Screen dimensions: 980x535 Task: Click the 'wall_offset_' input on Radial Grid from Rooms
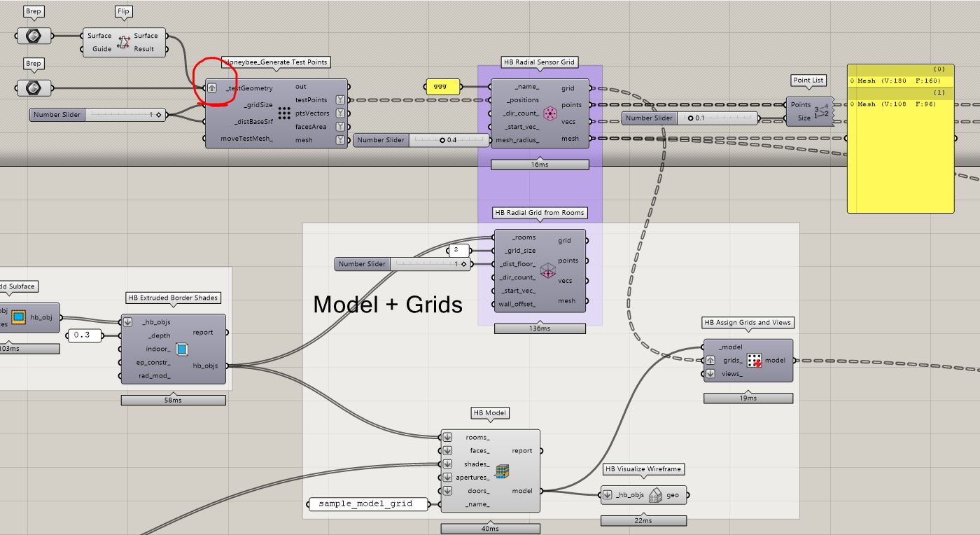517,304
